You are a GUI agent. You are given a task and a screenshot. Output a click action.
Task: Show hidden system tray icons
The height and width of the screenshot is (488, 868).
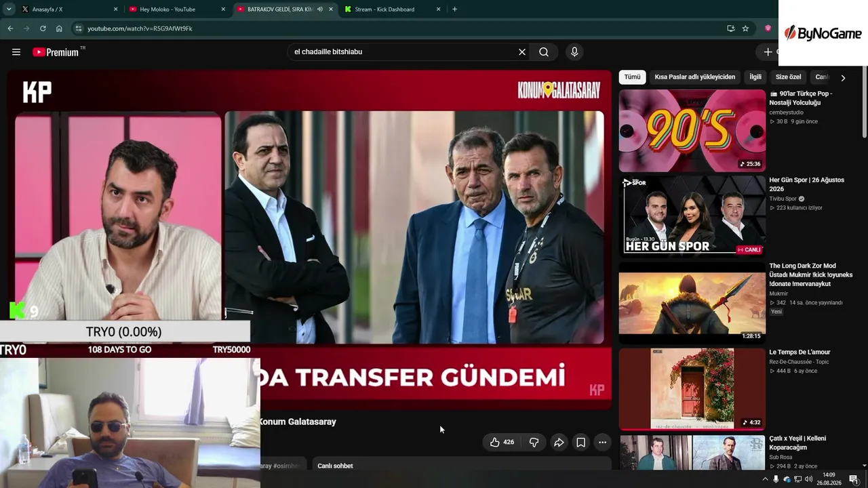pos(765,480)
